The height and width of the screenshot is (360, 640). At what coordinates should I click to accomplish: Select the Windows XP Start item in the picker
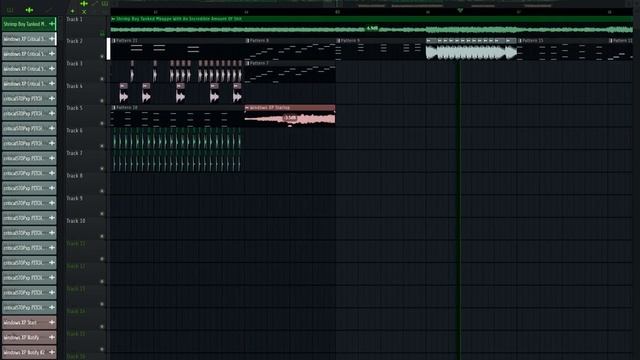click(x=29, y=322)
